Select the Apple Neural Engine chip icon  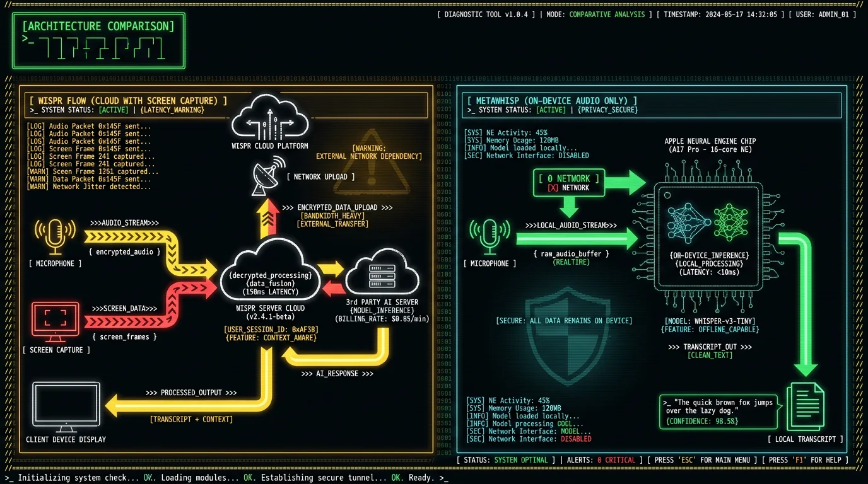tap(708, 236)
